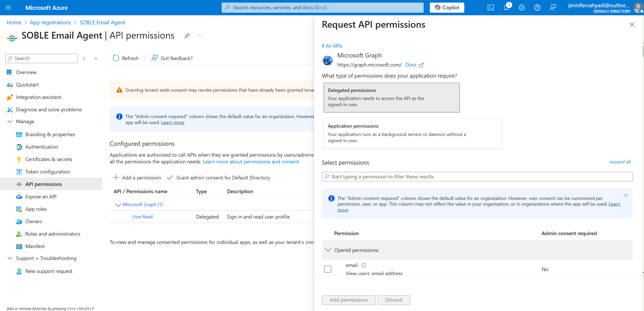
Task: Open the help question mark menu
Action: pos(537,8)
